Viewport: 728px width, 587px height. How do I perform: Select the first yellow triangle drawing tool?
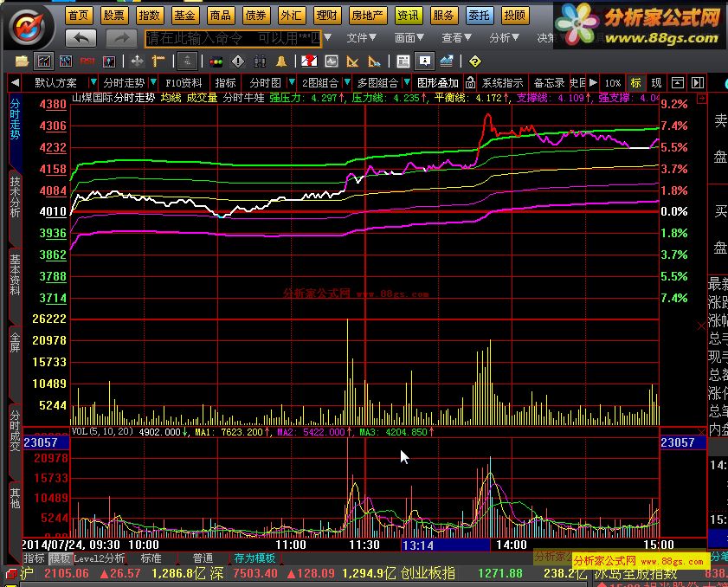click(353, 61)
